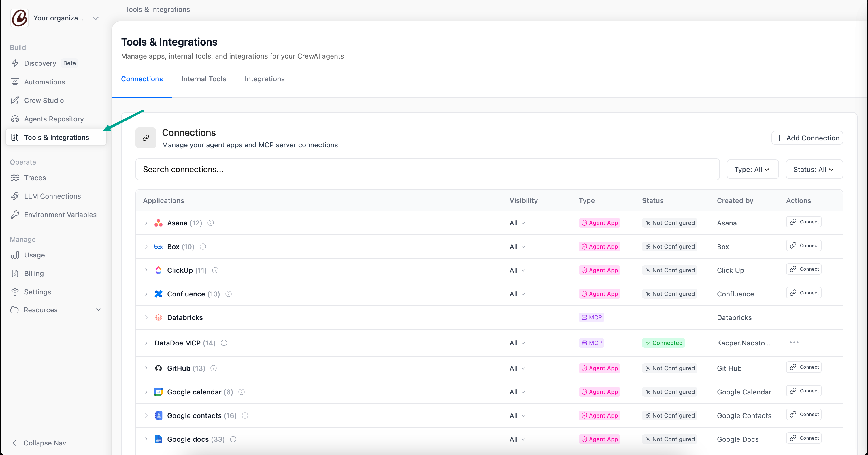Image resolution: width=868 pixels, height=455 pixels.
Task: Click the info icon next to Box
Action: [x=203, y=247]
